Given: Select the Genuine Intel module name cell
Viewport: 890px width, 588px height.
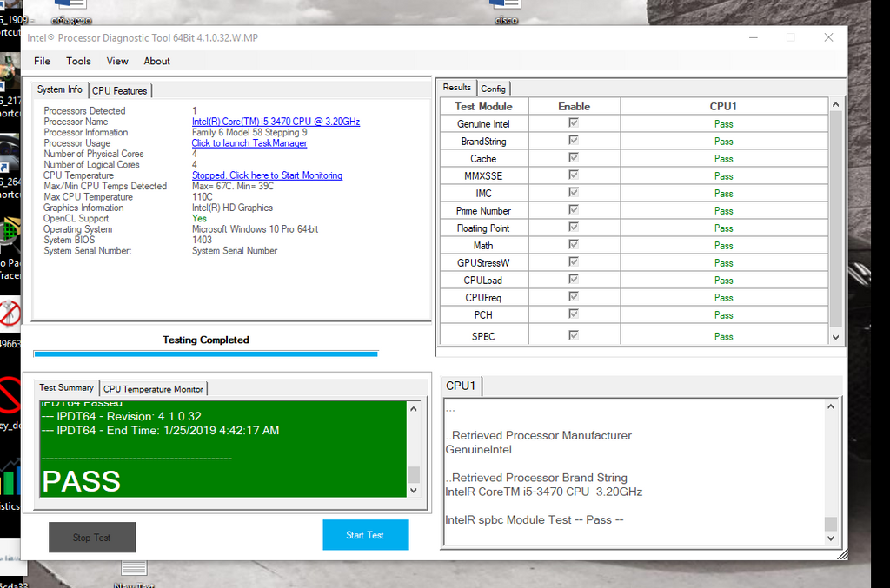Looking at the screenshot, I should [483, 123].
